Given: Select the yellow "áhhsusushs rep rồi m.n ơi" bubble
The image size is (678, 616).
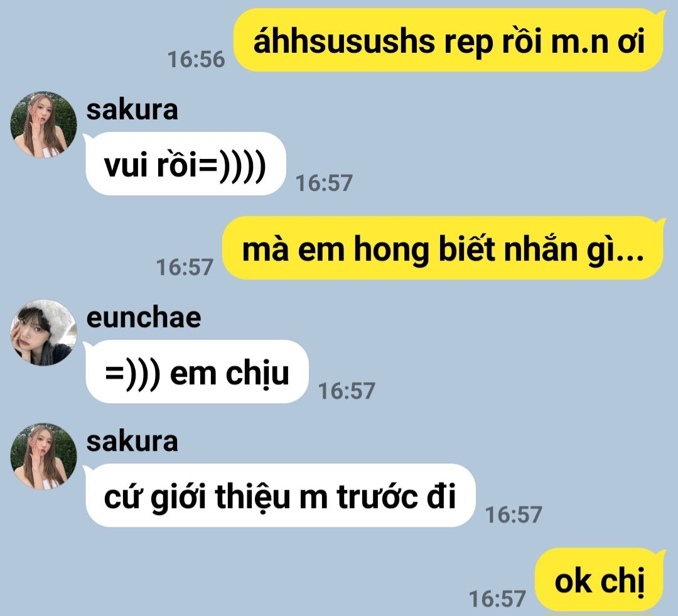Looking at the screenshot, I should pos(449,40).
